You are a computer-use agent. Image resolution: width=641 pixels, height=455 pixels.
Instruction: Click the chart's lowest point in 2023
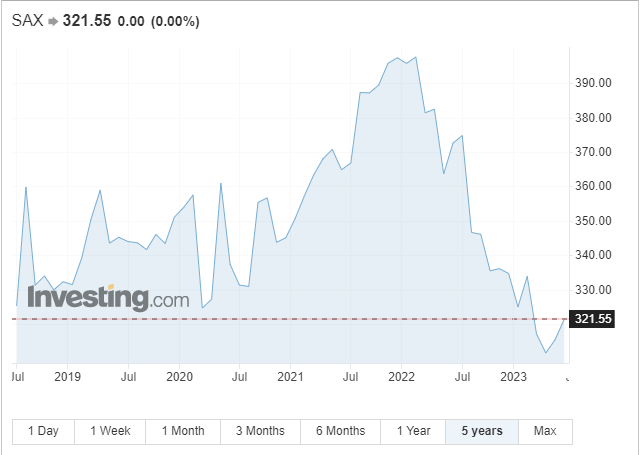(546, 352)
